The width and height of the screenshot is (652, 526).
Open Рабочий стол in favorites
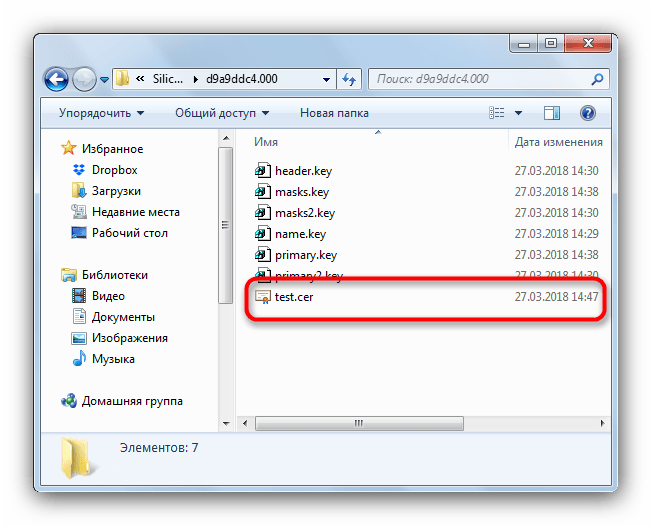[129, 233]
